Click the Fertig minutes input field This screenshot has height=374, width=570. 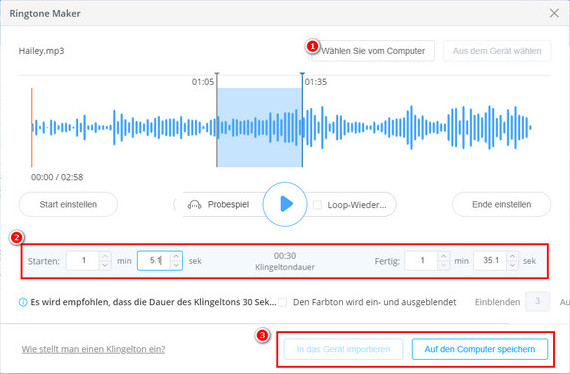(421, 261)
